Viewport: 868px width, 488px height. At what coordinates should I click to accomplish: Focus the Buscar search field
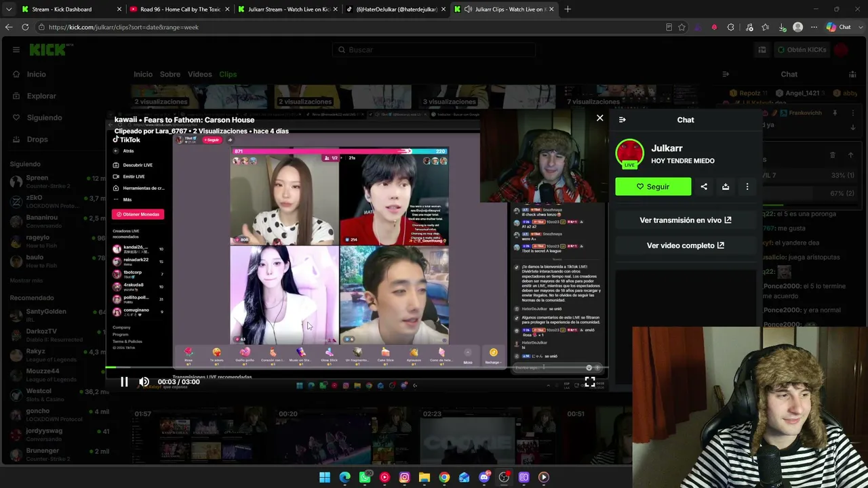tap(434, 49)
